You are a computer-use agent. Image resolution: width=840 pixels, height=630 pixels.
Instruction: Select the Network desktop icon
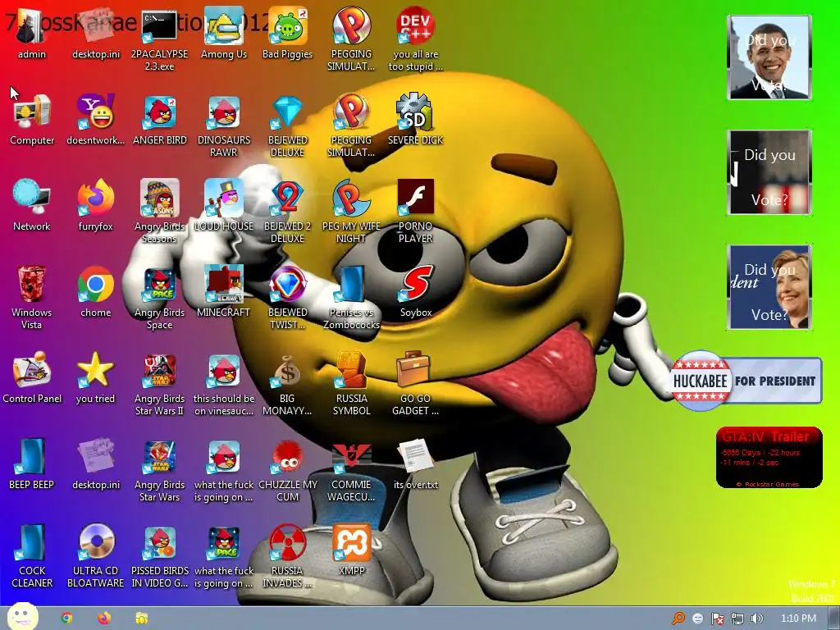click(x=32, y=199)
